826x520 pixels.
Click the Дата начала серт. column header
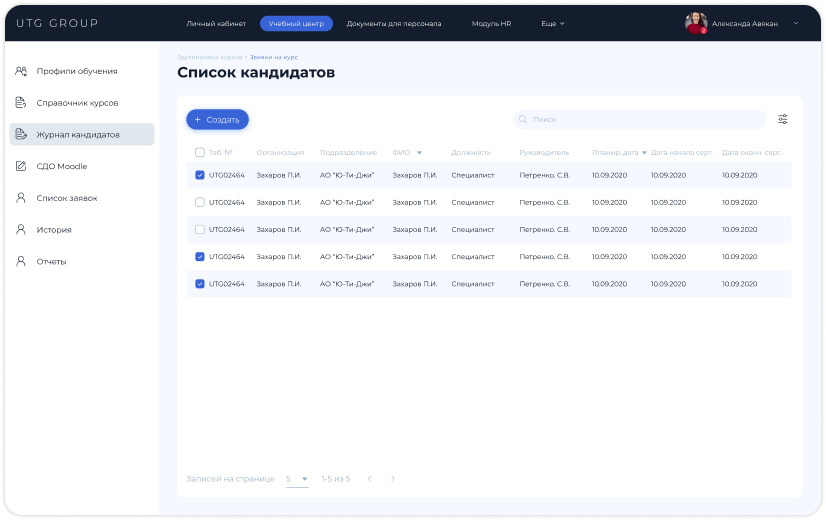coord(682,153)
